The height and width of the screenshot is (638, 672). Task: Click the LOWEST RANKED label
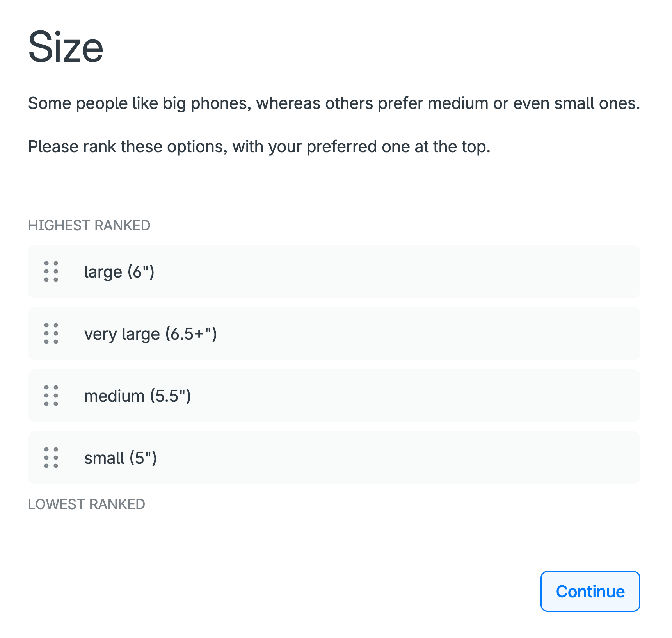click(x=86, y=504)
